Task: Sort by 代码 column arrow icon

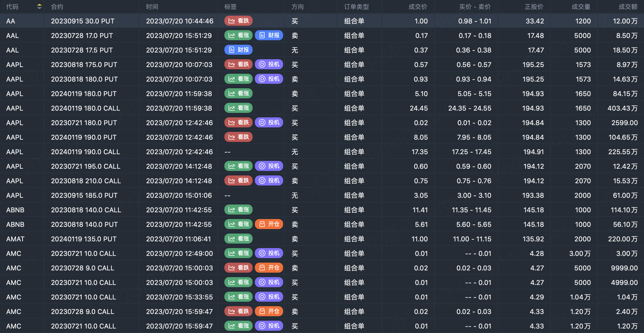Action: click(39, 7)
